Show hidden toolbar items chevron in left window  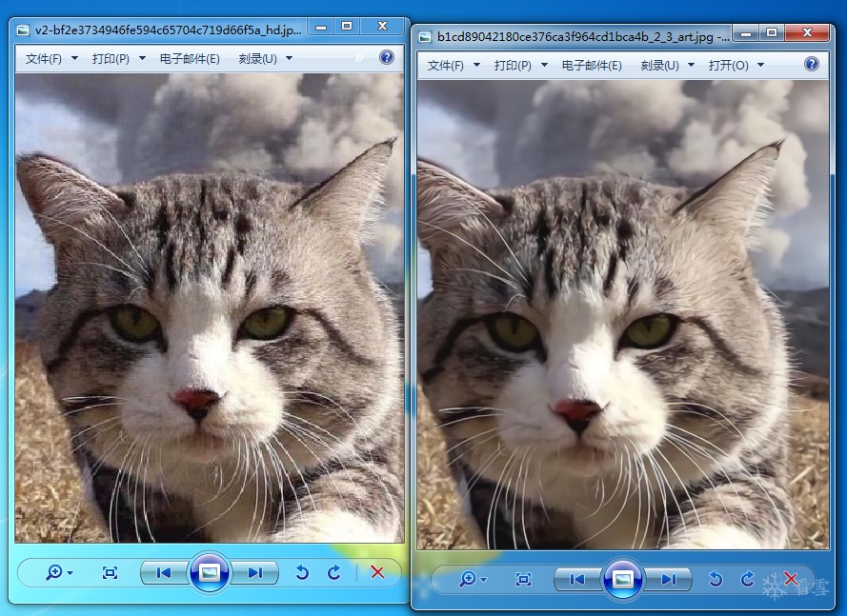point(359,58)
